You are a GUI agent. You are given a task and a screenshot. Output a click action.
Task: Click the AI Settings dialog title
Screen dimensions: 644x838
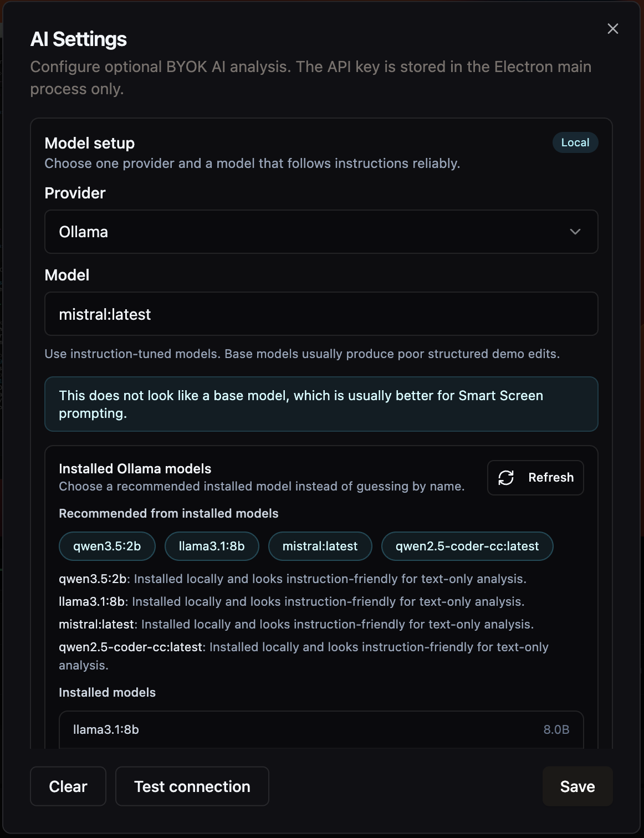coord(79,39)
